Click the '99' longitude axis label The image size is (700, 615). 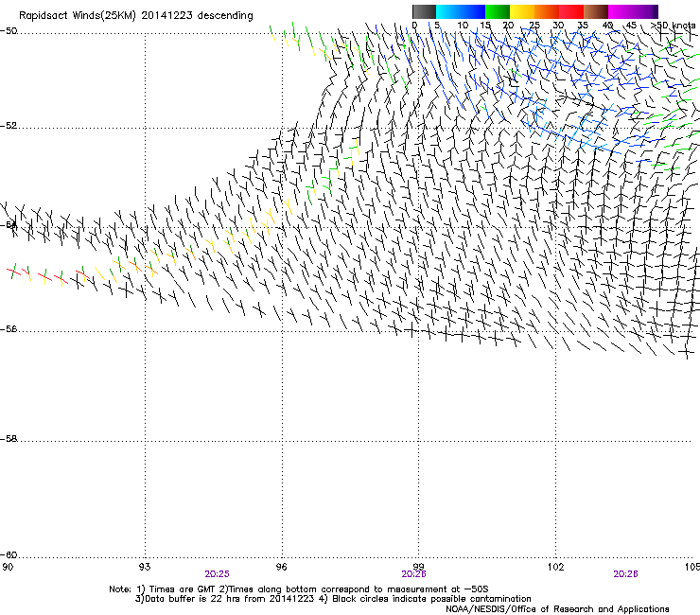coord(418,567)
